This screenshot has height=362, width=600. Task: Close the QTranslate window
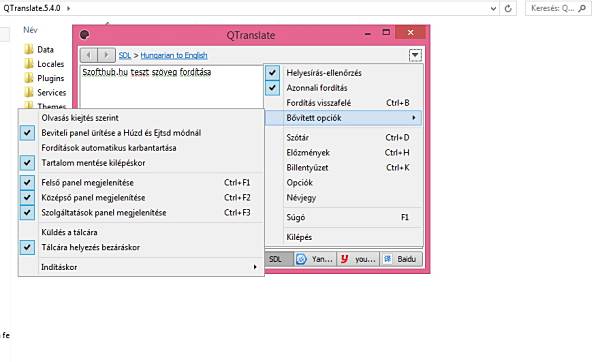click(411, 33)
